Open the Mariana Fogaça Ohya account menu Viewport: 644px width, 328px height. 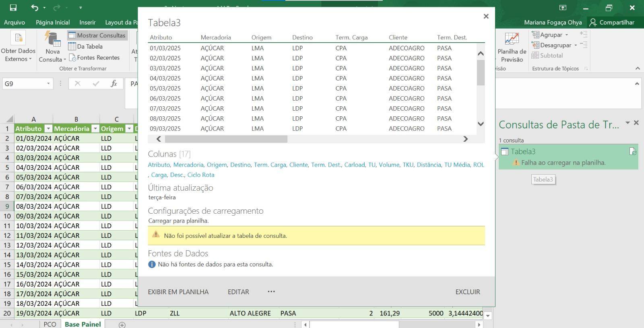(553, 23)
